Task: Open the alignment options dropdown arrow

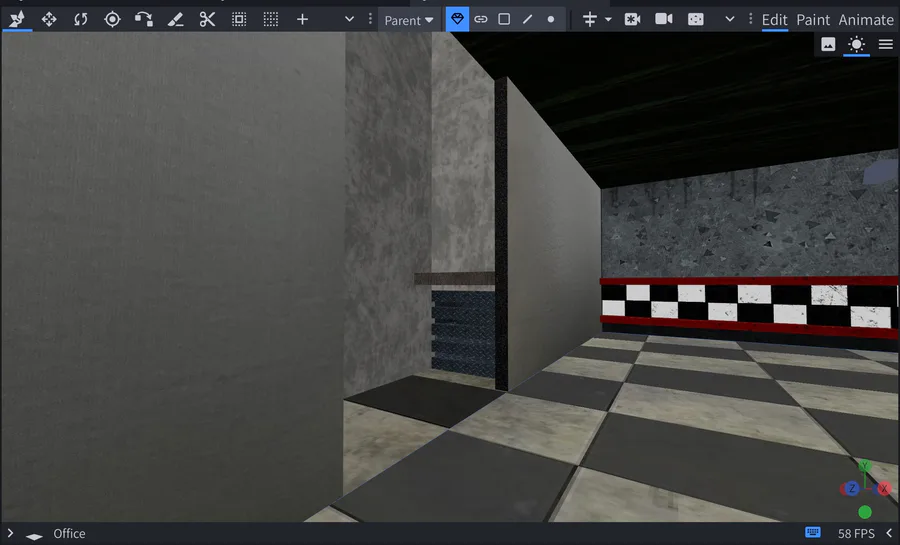Action: tap(608, 20)
